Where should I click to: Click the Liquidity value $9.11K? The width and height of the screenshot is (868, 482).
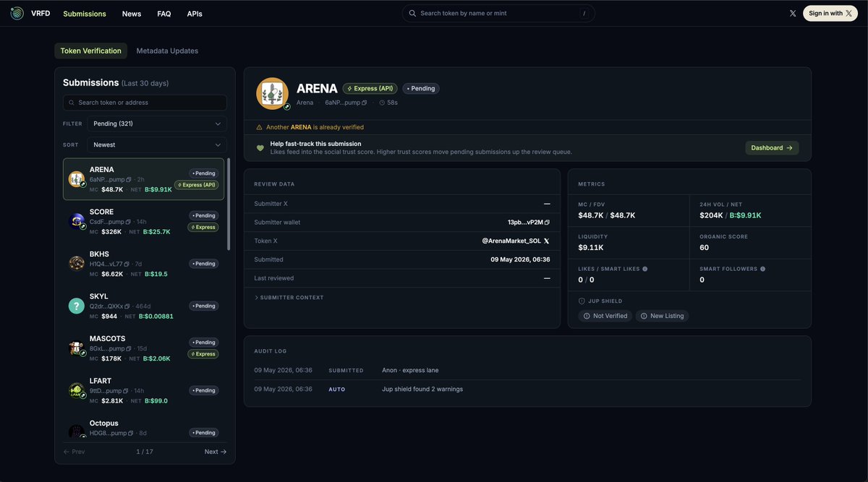(591, 247)
